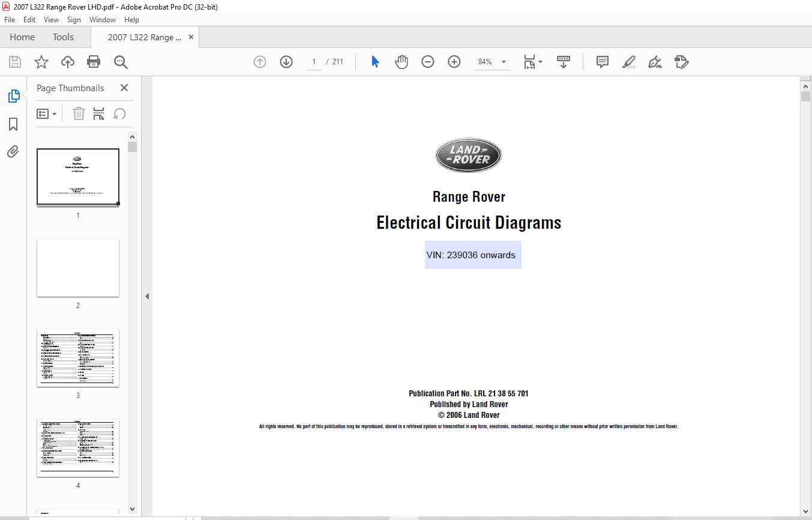Screen dimensions: 812x520
Task: Collapse the navigation pane arrow
Action: 147,296
